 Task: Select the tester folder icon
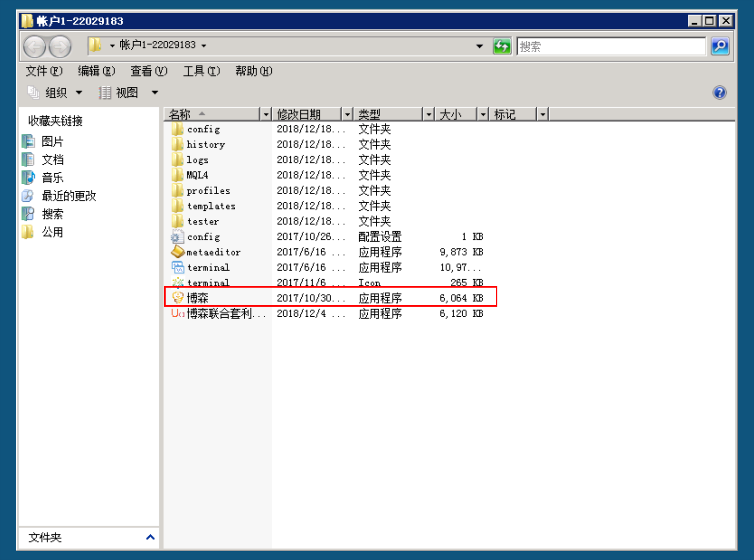click(x=177, y=221)
